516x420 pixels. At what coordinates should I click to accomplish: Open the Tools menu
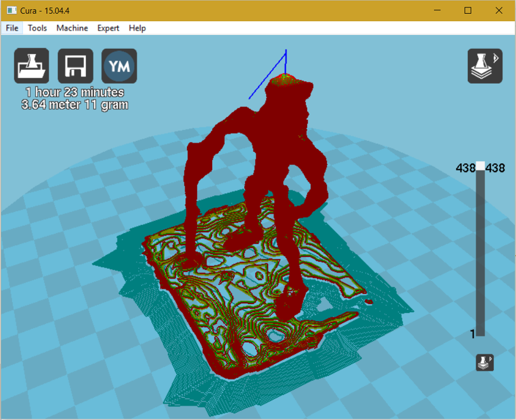(37, 28)
